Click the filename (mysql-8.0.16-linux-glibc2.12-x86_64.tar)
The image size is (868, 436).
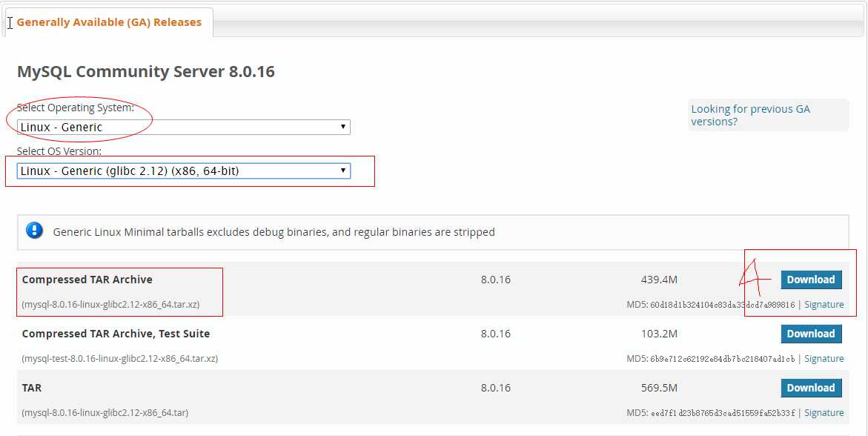click(105, 413)
